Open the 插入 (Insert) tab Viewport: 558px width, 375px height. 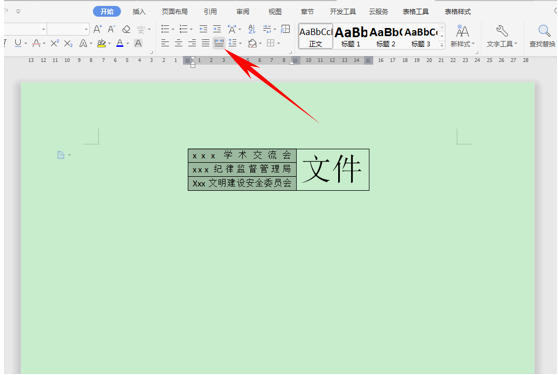[x=139, y=12]
